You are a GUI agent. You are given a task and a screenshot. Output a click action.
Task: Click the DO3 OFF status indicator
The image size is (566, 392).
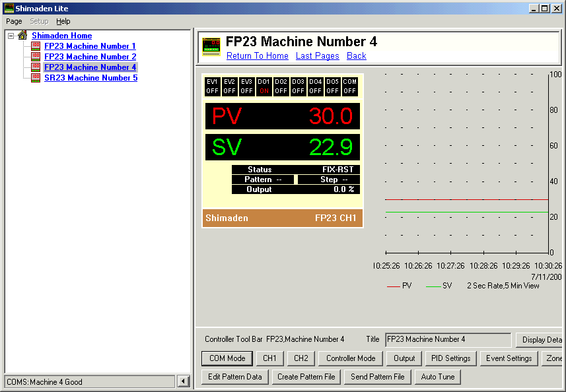[x=298, y=86]
